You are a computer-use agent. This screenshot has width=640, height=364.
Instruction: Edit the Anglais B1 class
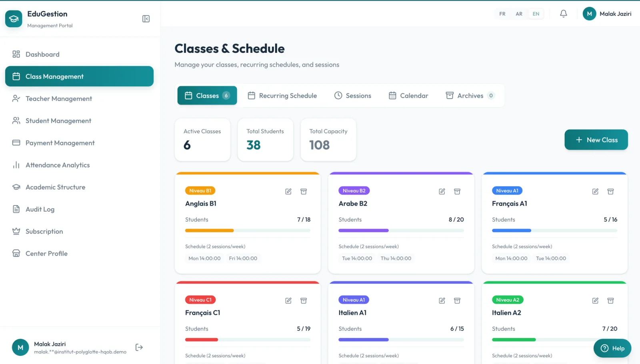click(x=288, y=192)
